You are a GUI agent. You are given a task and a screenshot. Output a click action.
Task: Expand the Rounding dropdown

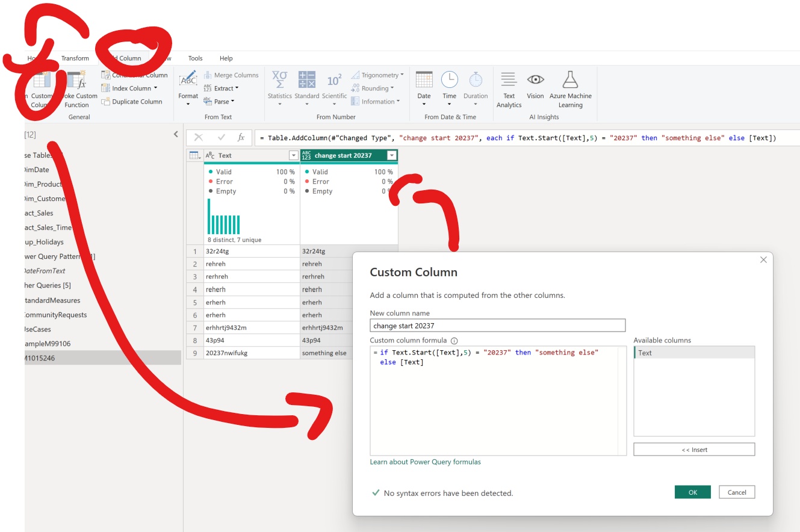pyautogui.click(x=392, y=88)
